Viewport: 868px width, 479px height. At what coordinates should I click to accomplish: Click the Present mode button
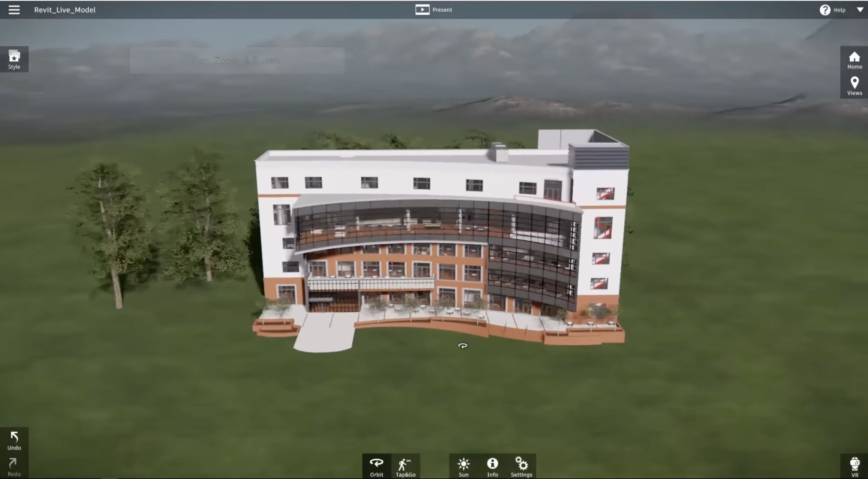tap(434, 9)
